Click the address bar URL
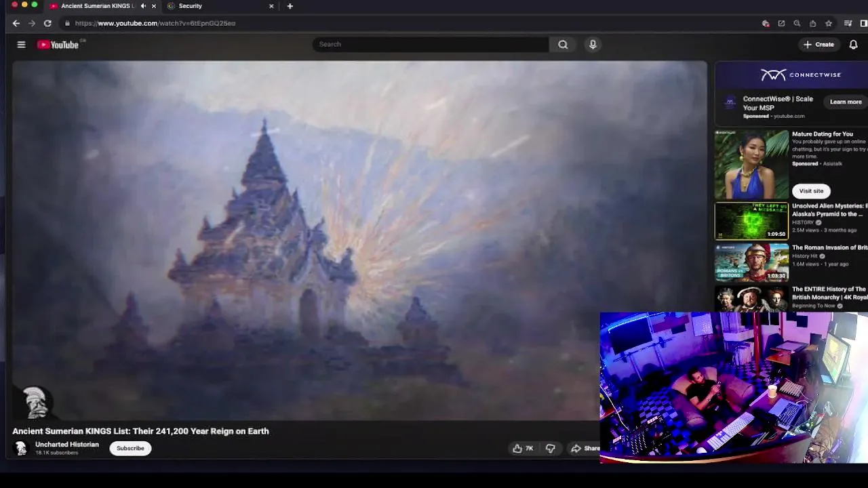Image resolution: width=868 pixels, height=488 pixels. pos(155,23)
